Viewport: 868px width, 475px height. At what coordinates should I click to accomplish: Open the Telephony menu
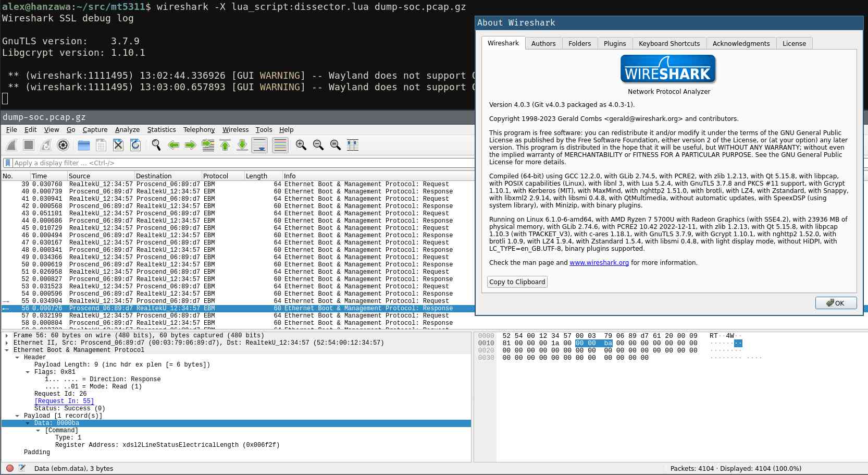pos(199,130)
